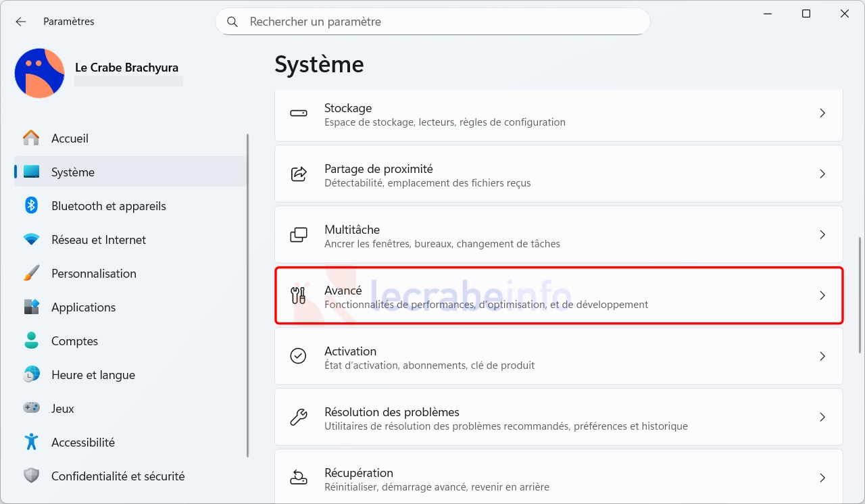Viewport: 865px width, 504px height.
Task: Click the Wi-Fi icon for Réseau et Internet
Action: tap(31, 240)
